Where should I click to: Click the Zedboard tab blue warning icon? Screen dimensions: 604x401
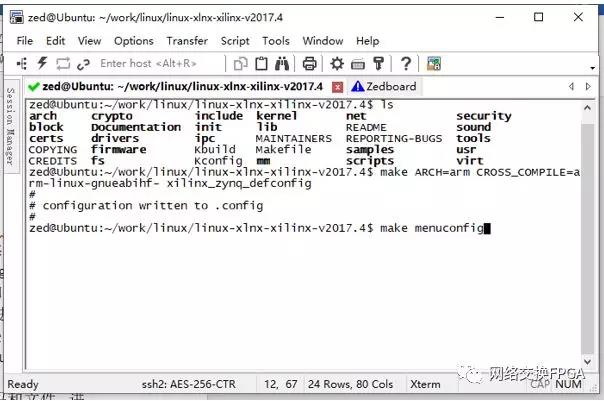(x=358, y=86)
